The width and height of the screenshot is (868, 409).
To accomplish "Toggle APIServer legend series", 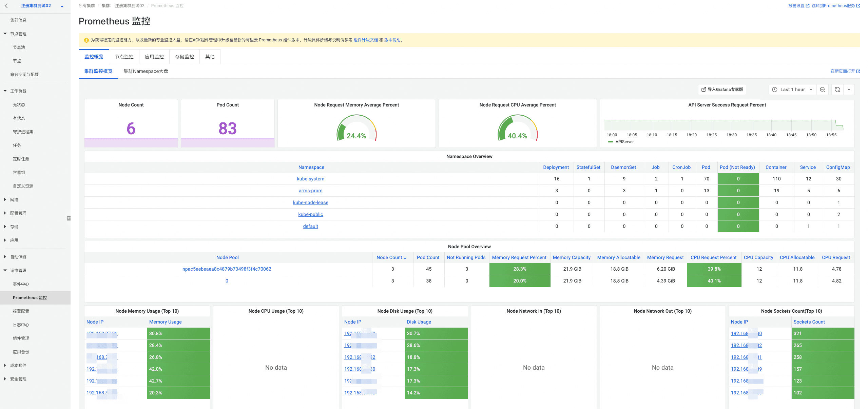I will pos(624,142).
